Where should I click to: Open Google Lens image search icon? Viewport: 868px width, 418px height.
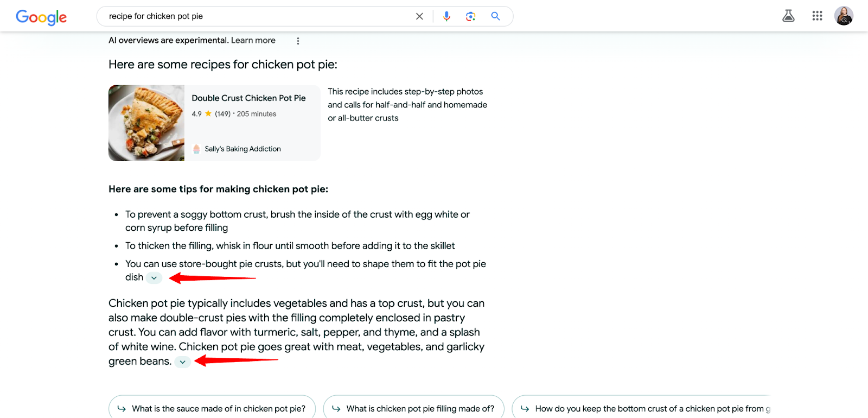(x=471, y=16)
